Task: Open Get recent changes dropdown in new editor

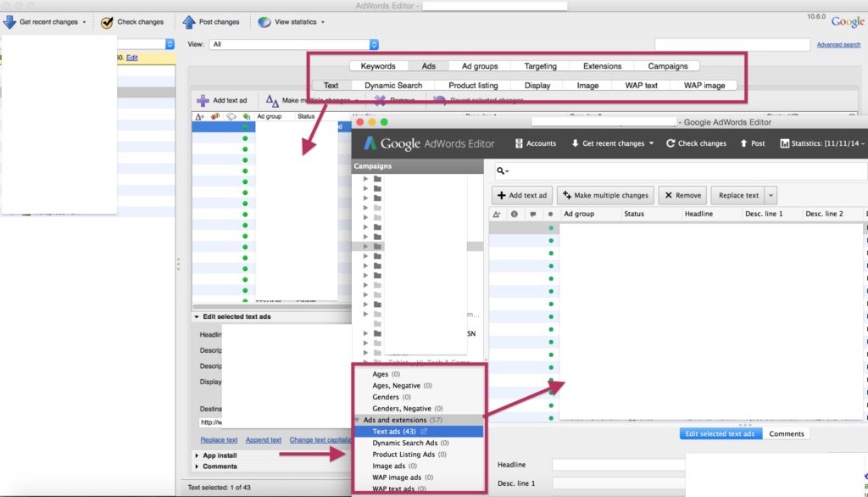Action: click(x=652, y=143)
